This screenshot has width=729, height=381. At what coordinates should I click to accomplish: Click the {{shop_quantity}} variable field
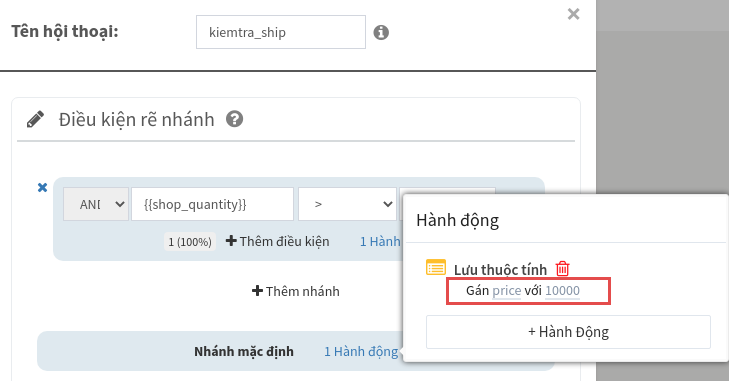pyautogui.click(x=212, y=204)
